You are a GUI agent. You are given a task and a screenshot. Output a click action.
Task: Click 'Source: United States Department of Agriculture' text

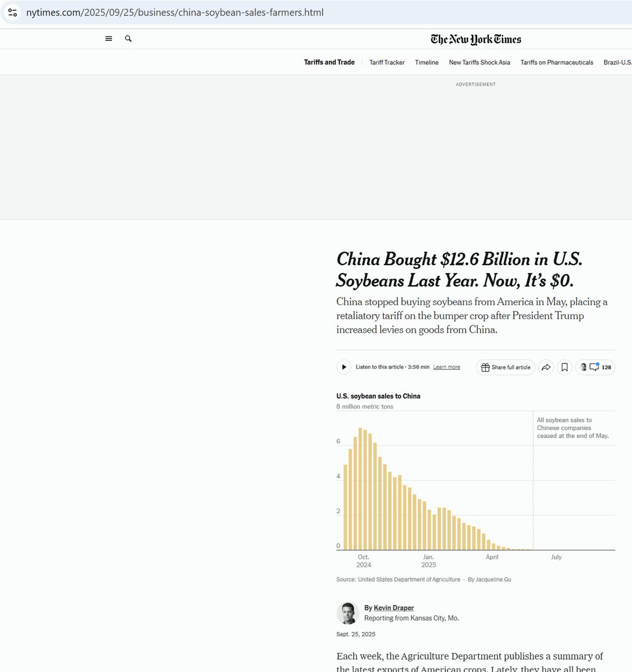(x=398, y=580)
